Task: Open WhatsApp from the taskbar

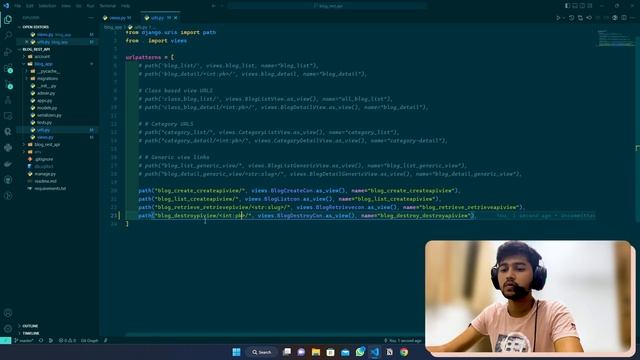Action: [360, 352]
